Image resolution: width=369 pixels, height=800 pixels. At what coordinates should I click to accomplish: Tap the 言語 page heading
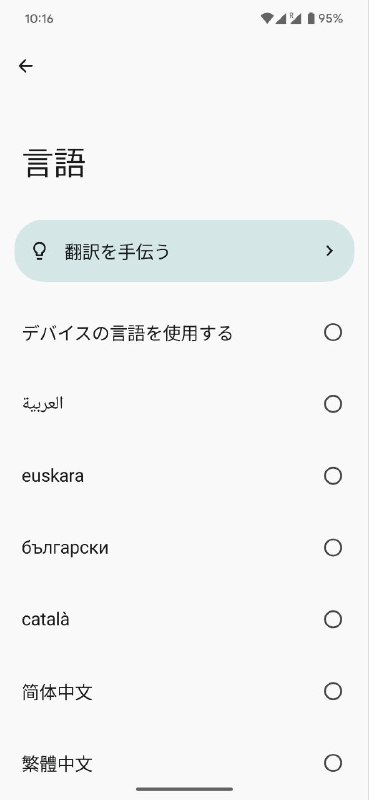[x=54, y=163]
